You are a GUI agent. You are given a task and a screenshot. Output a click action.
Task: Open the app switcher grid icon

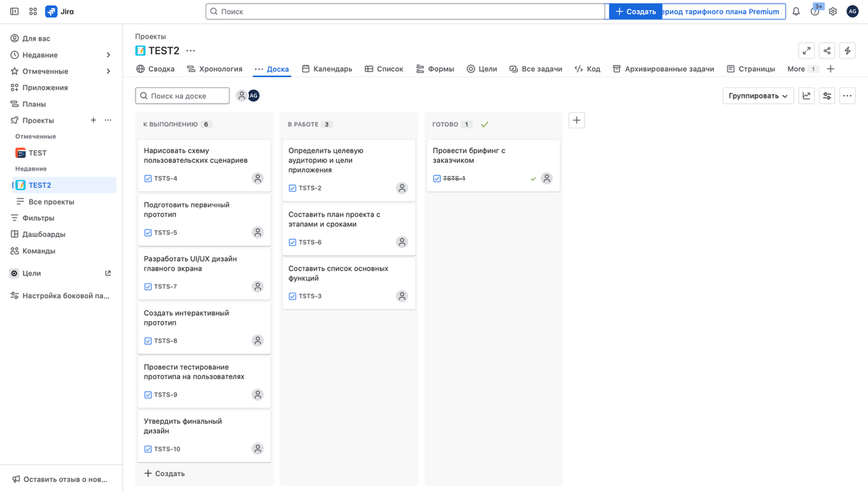33,12
